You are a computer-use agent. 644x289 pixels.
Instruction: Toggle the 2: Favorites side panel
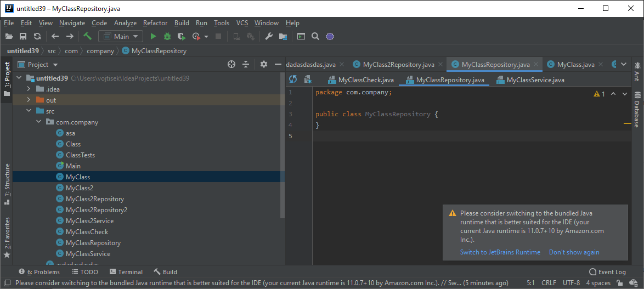(7, 237)
